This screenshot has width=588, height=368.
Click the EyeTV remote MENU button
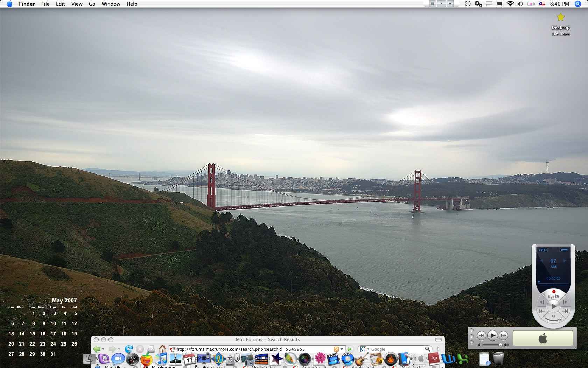543,250
